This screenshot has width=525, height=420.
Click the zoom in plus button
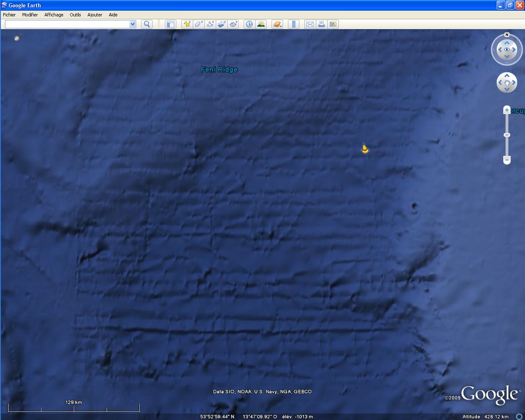[x=507, y=110]
